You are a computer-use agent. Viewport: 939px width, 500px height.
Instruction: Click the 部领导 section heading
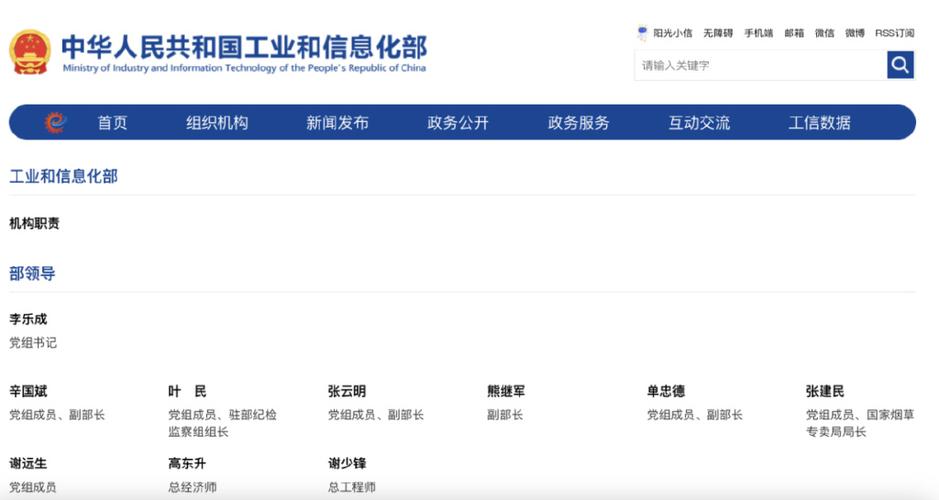pyautogui.click(x=32, y=274)
